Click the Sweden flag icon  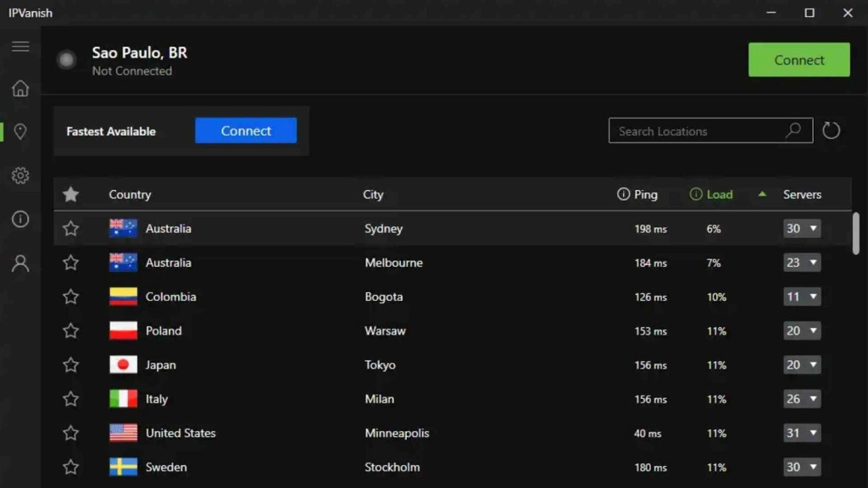123,467
